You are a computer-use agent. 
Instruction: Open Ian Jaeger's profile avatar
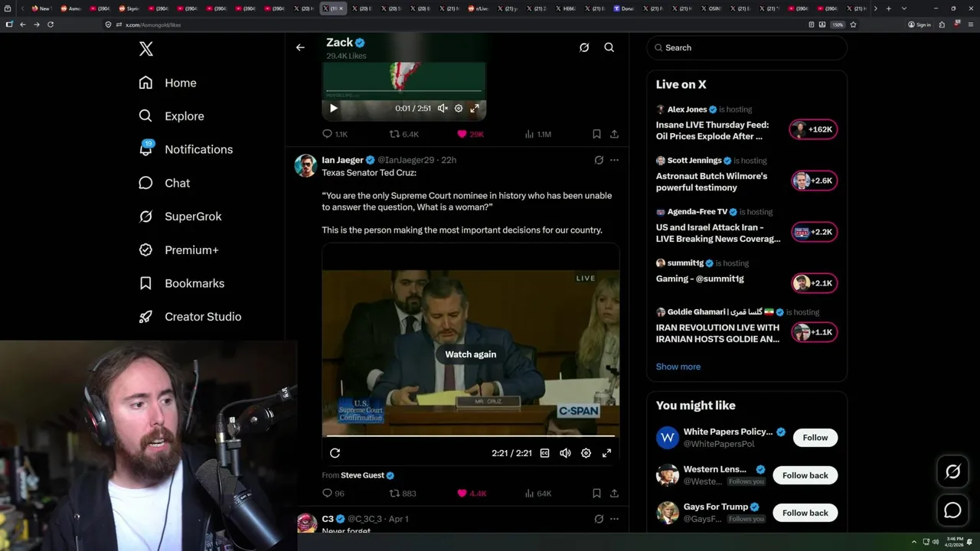(305, 165)
